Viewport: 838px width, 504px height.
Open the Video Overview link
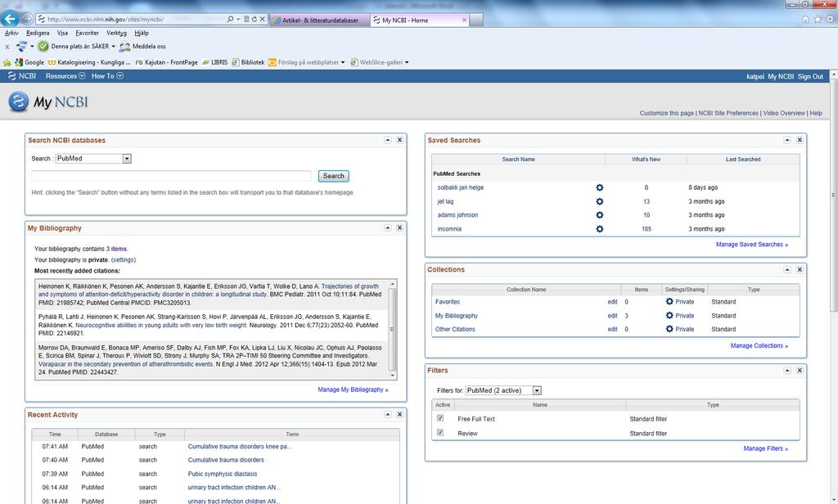point(783,113)
